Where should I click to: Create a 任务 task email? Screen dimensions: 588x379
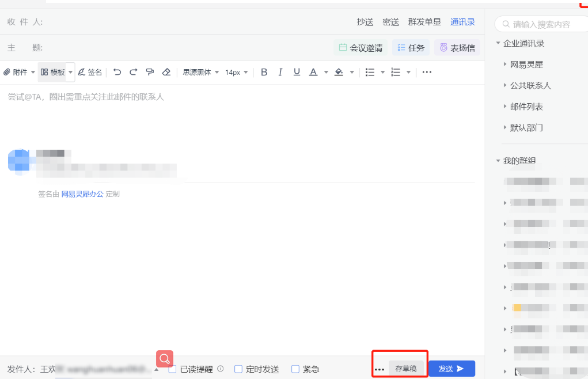click(x=411, y=48)
